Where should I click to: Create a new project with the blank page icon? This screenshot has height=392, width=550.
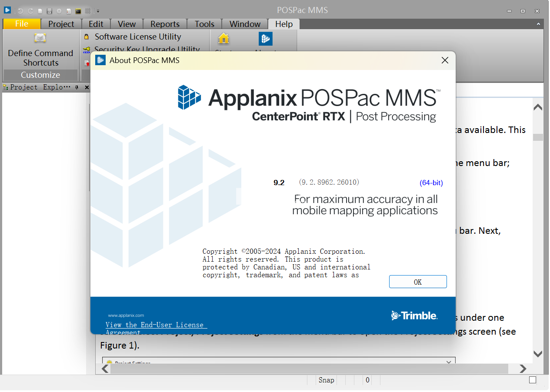click(x=40, y=11)
